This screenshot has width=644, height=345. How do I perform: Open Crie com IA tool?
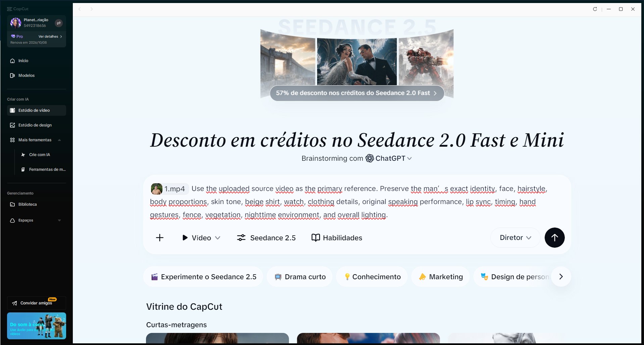pyautogui.click(x=40, y=155)
